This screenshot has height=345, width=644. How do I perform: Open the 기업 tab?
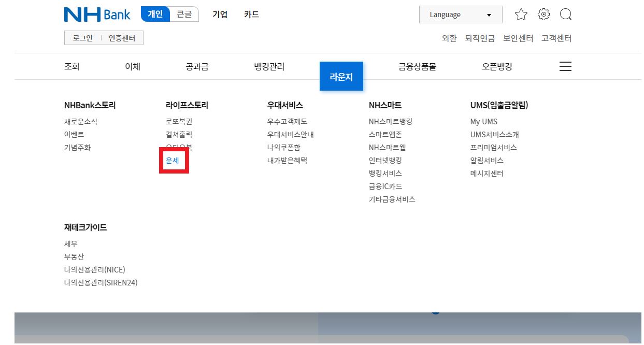coord(220,15)
